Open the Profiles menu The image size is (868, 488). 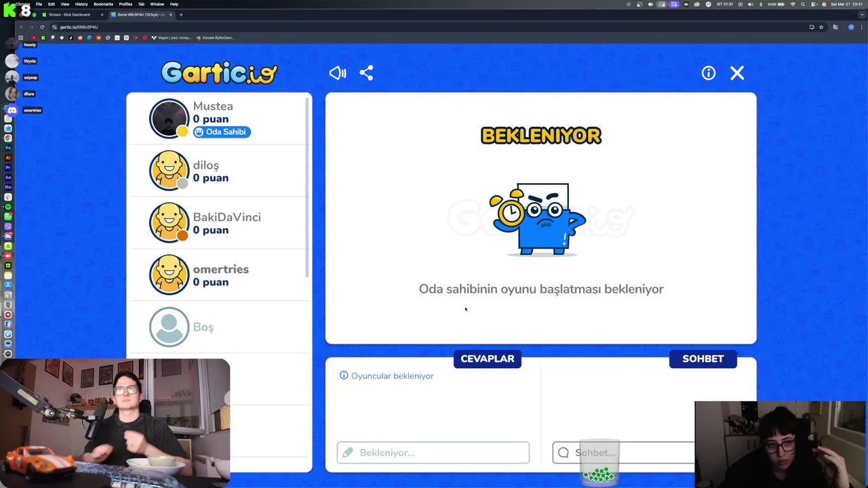125,4
